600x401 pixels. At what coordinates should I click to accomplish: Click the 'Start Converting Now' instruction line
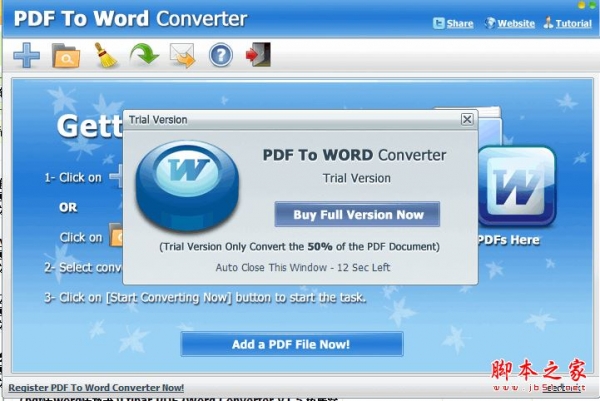click(205, 298)
